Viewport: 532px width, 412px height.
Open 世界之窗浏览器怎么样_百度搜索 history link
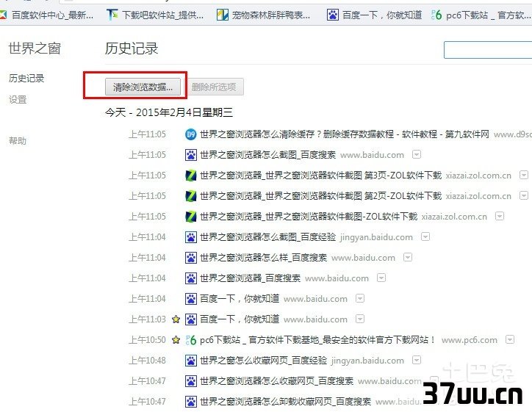[263, 258]
